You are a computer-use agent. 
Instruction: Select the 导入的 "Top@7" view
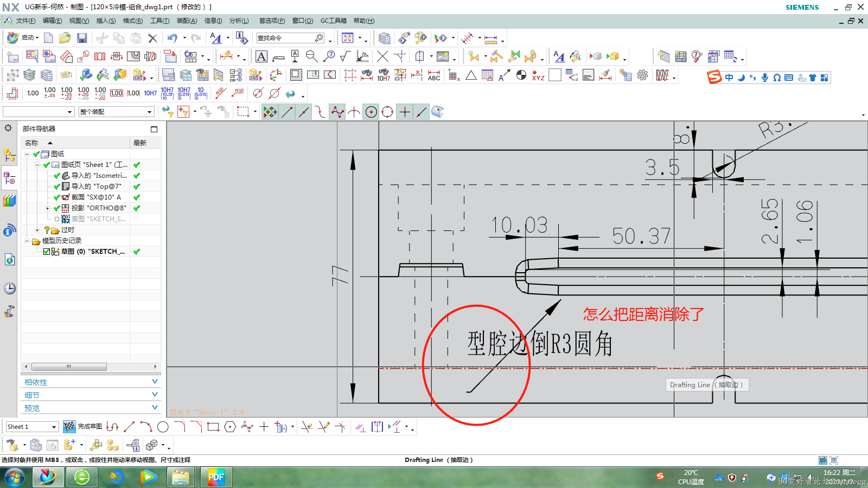pyautogui.click(x=96, y=187)
